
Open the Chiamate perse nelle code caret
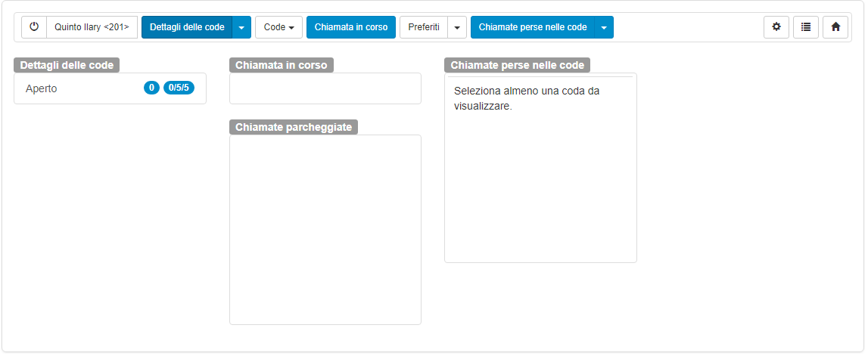604,27
